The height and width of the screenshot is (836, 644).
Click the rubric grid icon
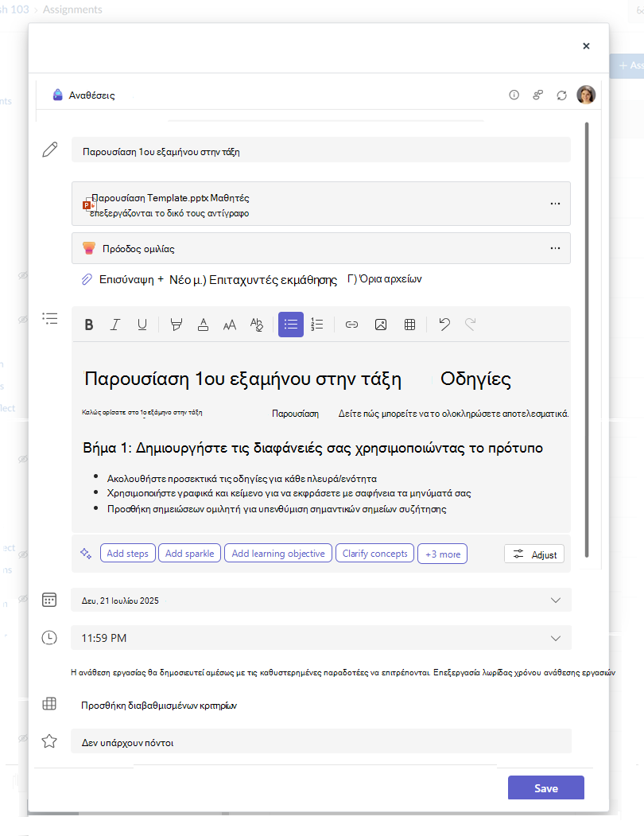pos(49,704)
